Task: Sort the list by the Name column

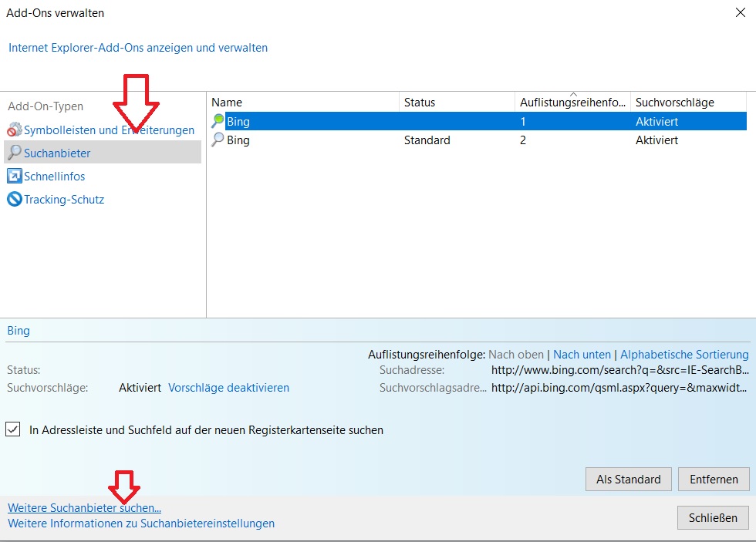Action: coord(303,102)
